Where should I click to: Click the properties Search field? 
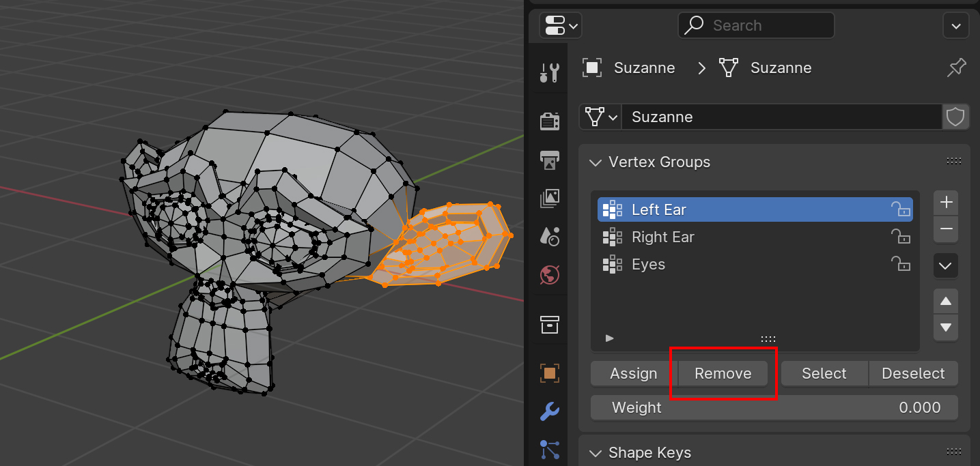tap(756, 26)
